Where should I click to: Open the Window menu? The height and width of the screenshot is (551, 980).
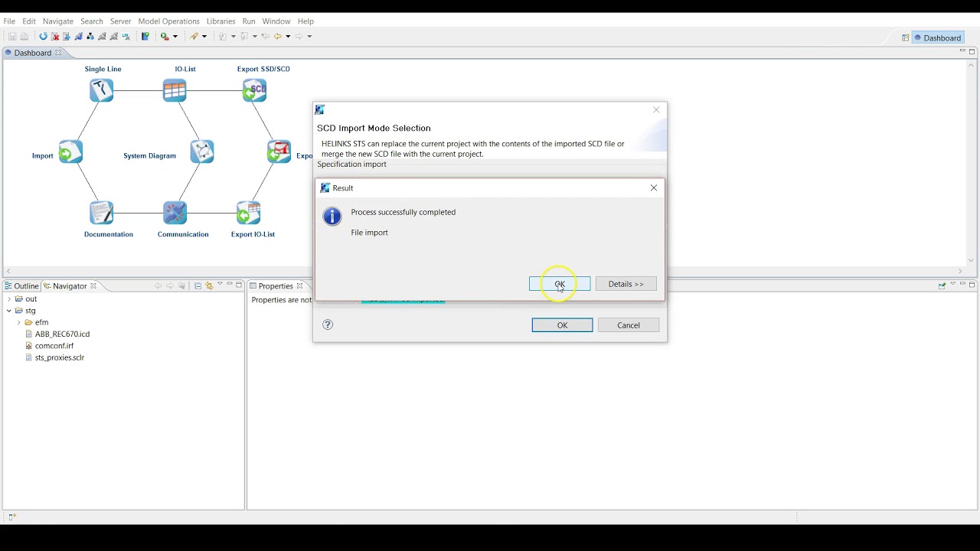coord(276,21)
